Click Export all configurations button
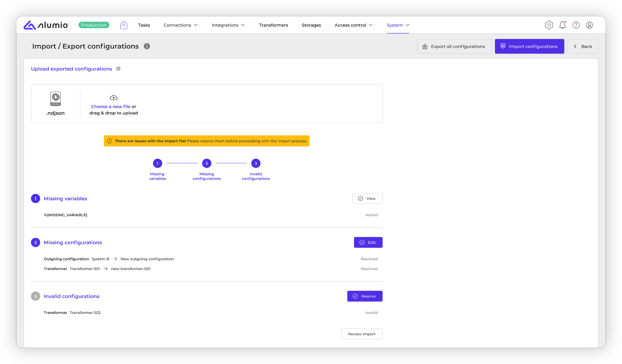This screenshot has height=364, width=622. 454,46
